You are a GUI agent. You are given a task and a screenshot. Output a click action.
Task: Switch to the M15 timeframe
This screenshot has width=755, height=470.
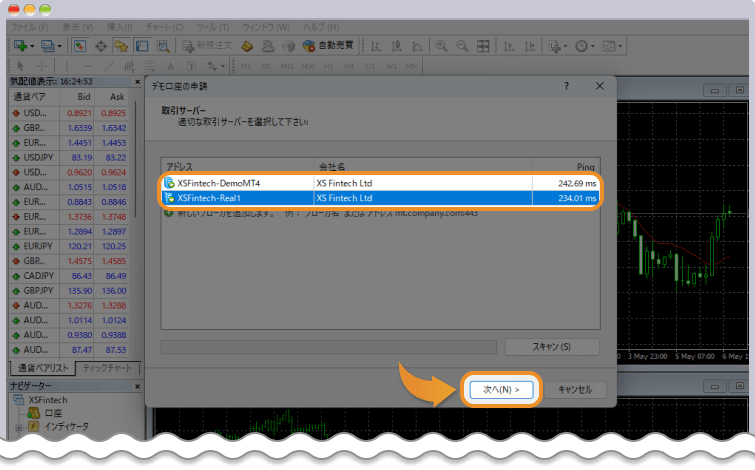[x=287, y=66]
